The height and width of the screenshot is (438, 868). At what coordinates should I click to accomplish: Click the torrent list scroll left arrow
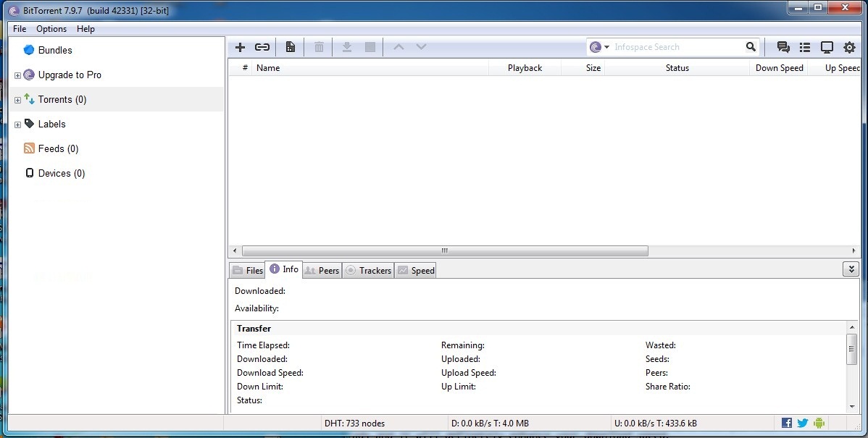[x=235, y=250]
